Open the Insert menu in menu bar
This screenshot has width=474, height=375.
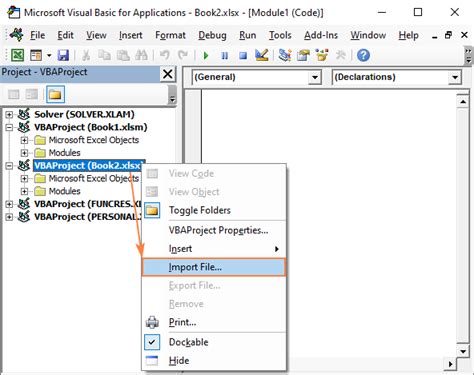click(x=131, y=35)
